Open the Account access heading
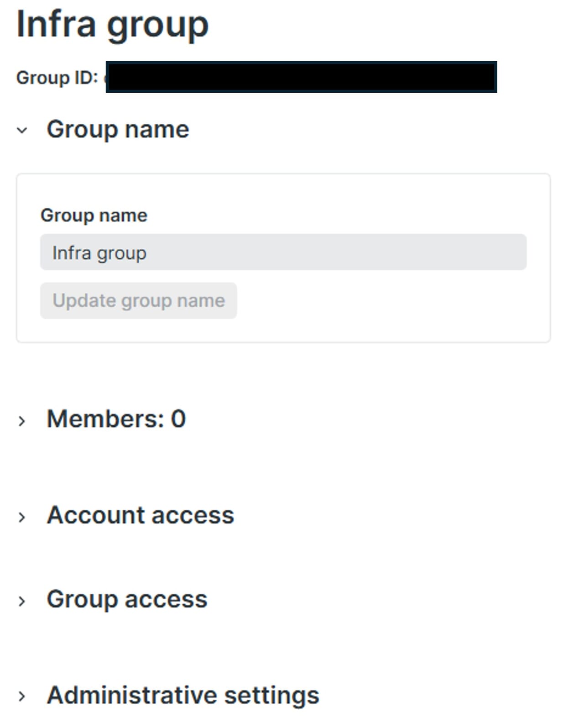Viewport: 584px width, 728px height. 140,515
